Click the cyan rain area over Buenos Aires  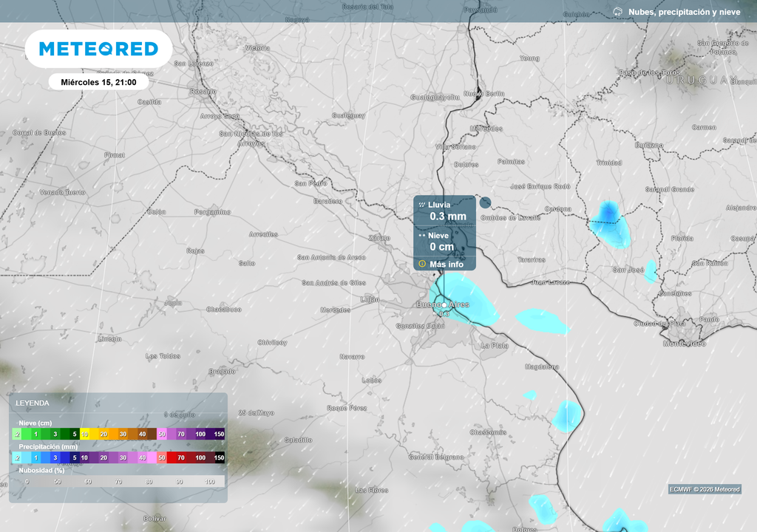tap(464, 299)
